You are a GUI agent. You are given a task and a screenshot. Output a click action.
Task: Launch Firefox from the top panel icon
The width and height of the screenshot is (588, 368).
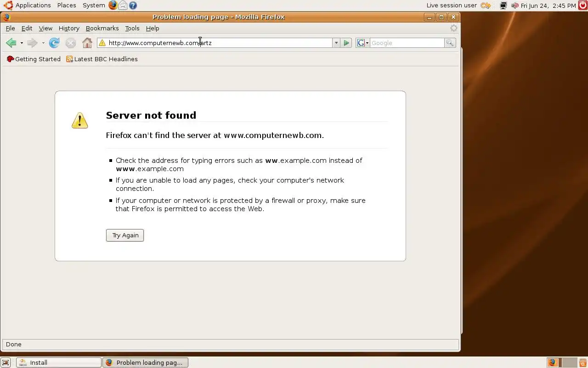click(113, 6)
